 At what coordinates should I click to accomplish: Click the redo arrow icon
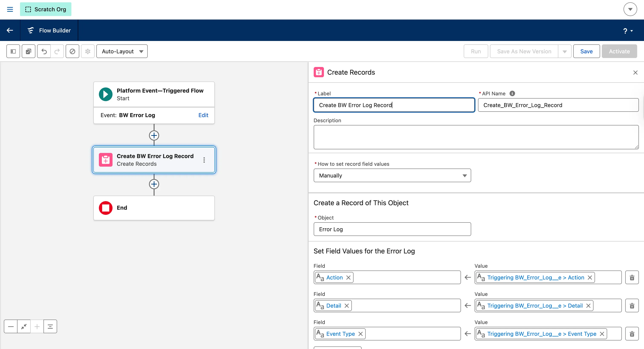coord(57,51)
